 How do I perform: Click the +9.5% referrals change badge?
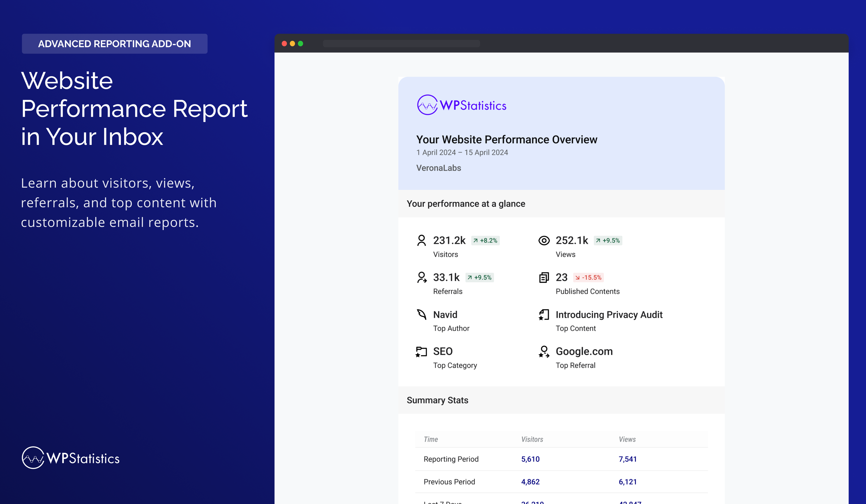[x=479, y=277]
